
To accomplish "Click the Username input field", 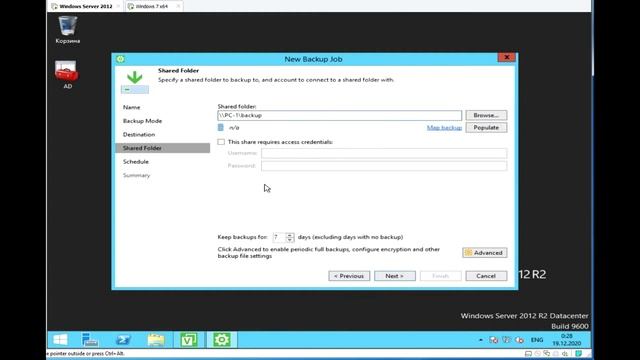I will pos(384,153).
